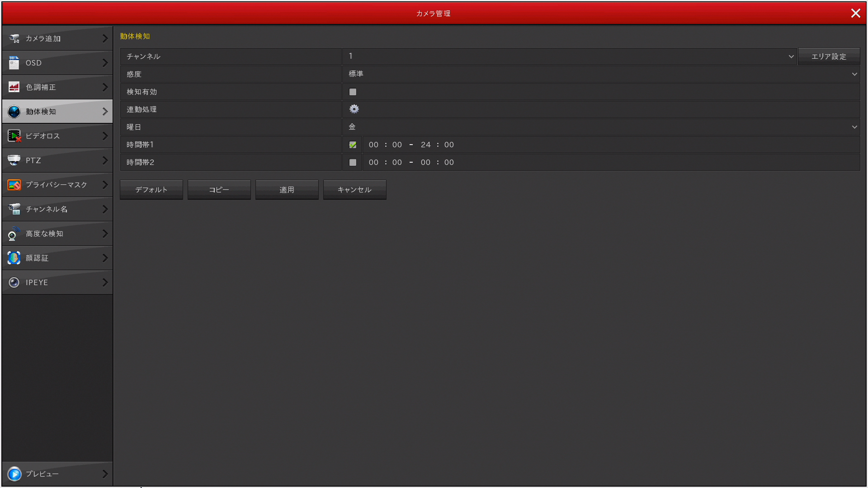This screenshot has height=488, width=868.
Task: Expand IPEYE chevron arrow
Action: 105,282
